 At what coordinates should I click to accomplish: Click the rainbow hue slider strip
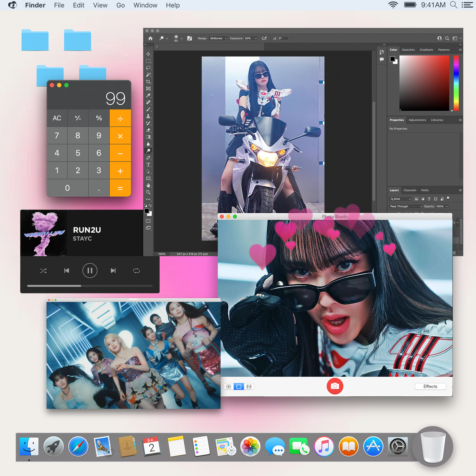point(456,83)
